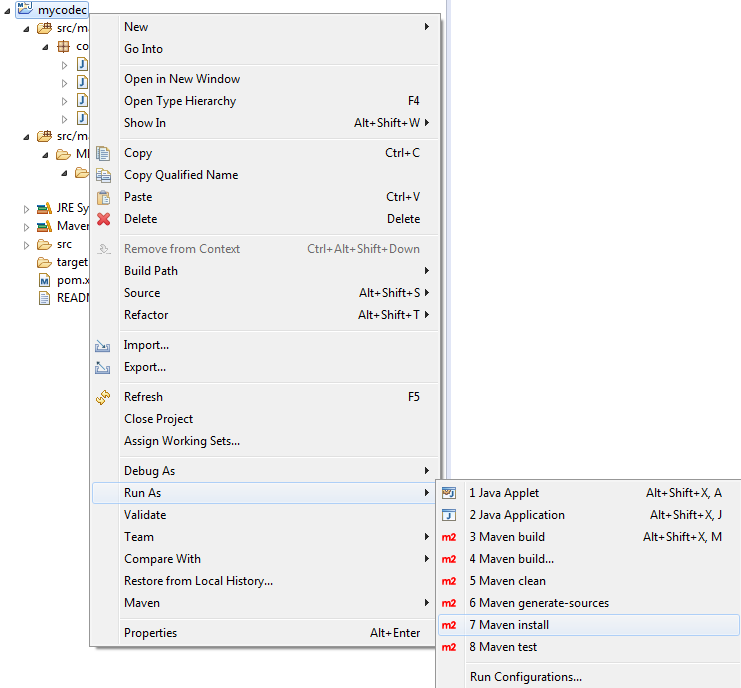
Task: Select 7 Maven install
Action: click(509, 625)
